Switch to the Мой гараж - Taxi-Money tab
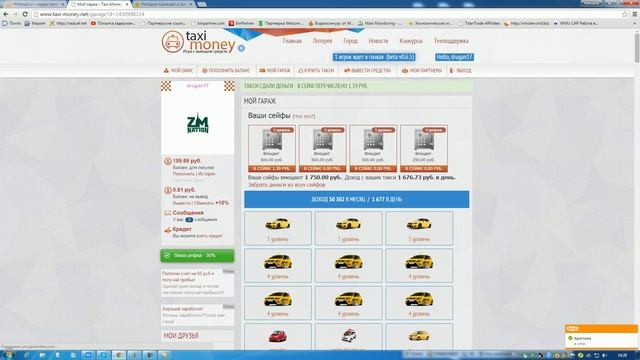The image size is (640, 360). coord(99,4)
